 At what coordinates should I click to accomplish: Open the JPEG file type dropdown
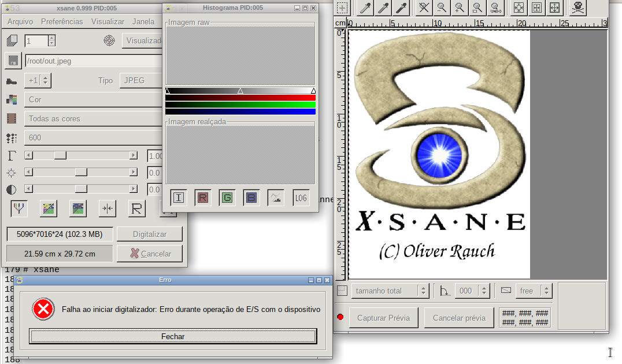point(140,80)
